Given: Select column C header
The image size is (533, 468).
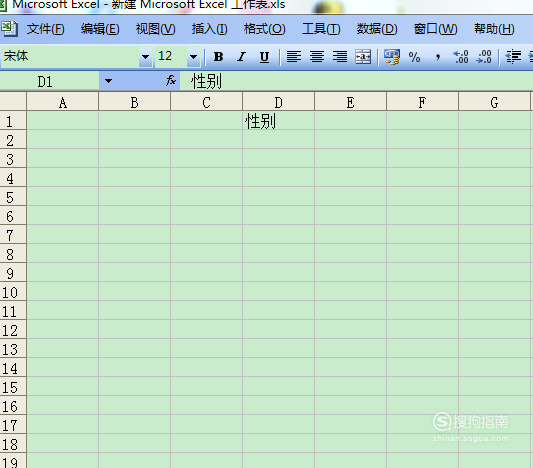Looking at the screenshot, I should click(x=206, y=102).
